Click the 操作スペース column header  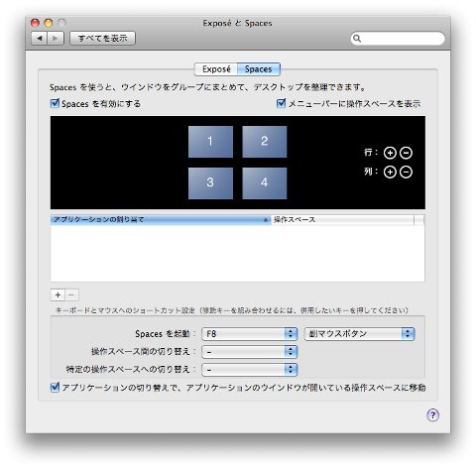coord(342,220)
